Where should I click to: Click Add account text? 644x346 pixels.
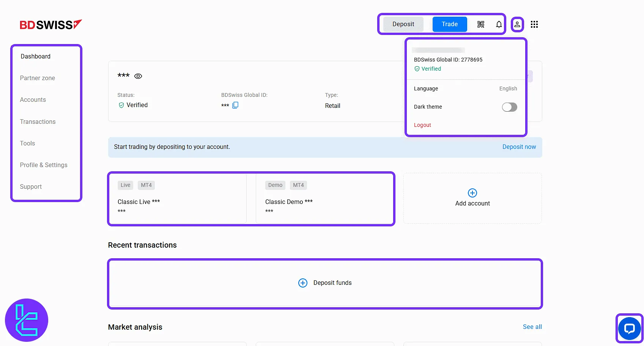click(x=472, y=204)
